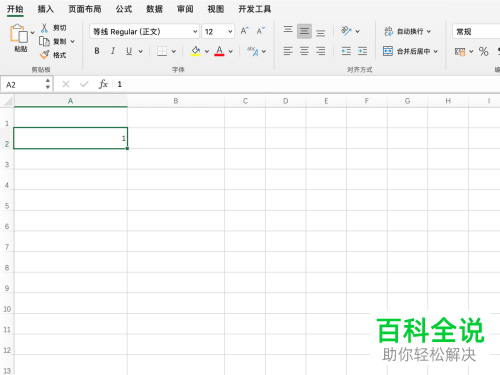The image size is (500, 375).
Task: Apply the red font color
Action: tap(219, 51)
